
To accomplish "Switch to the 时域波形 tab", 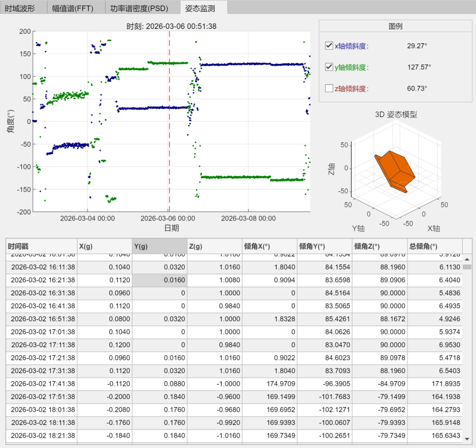I will click(x=20, y=8).
